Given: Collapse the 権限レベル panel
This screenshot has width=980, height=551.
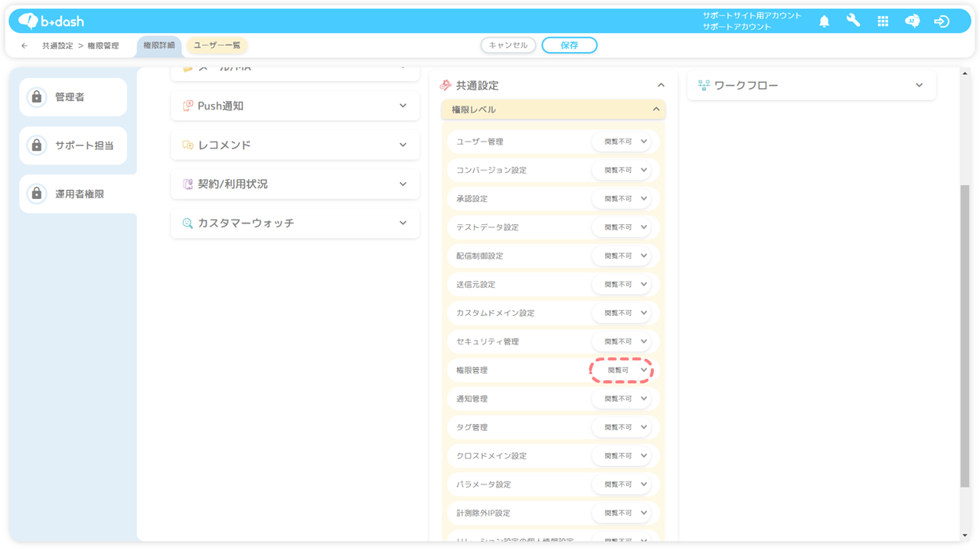Looking at the screenshot, I should click(x=656, y=109).
